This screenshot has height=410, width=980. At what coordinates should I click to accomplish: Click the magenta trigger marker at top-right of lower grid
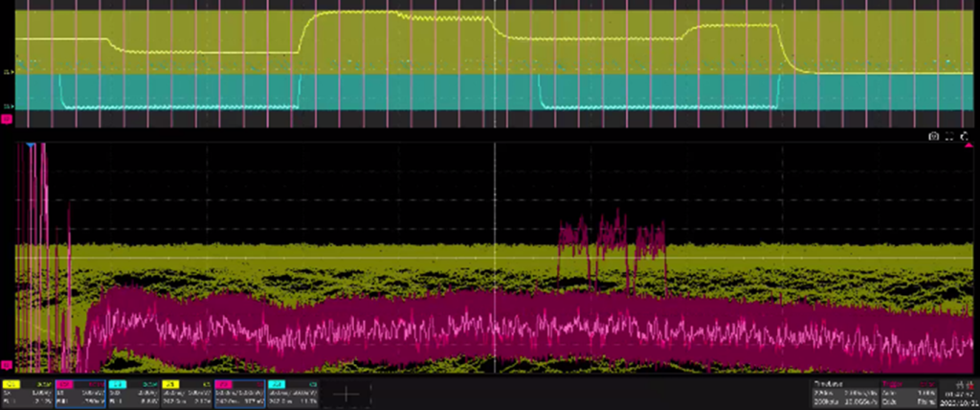click(x=969, y=147)
